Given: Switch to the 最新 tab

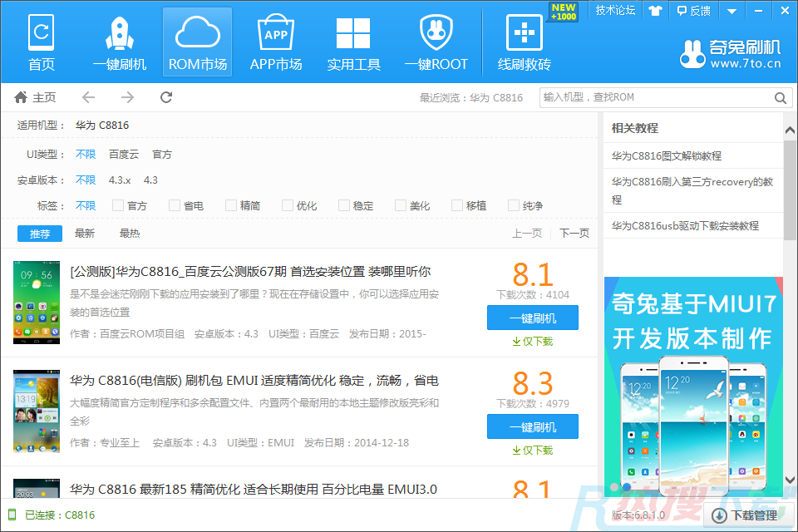Looking at the screenshot, I should [x=85, y=233].
